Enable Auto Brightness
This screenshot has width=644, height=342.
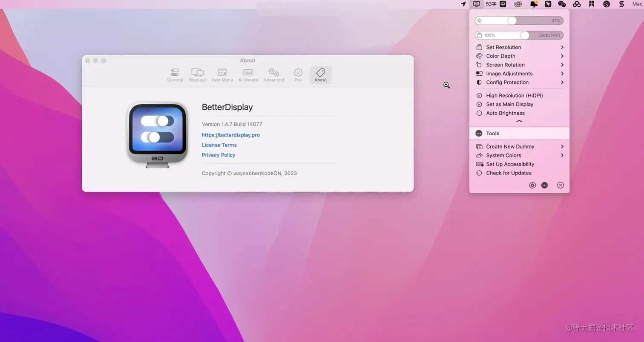pos(505,113)
